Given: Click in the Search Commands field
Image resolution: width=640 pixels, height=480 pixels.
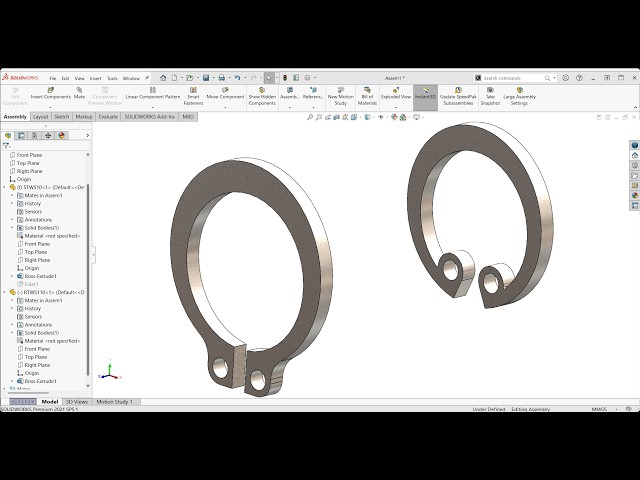Looking at the screenshot, I should click(513, 78).
